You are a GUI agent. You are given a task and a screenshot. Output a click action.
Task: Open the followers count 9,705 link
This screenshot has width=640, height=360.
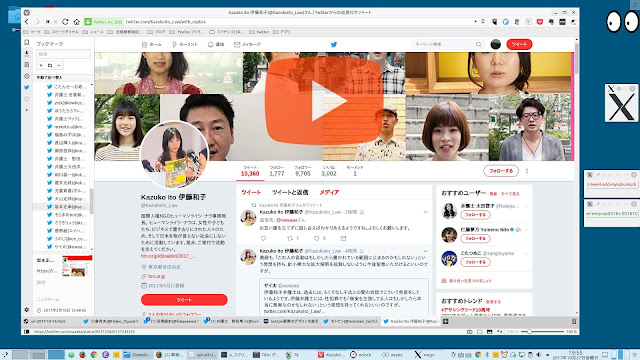(x=302, y=171)
